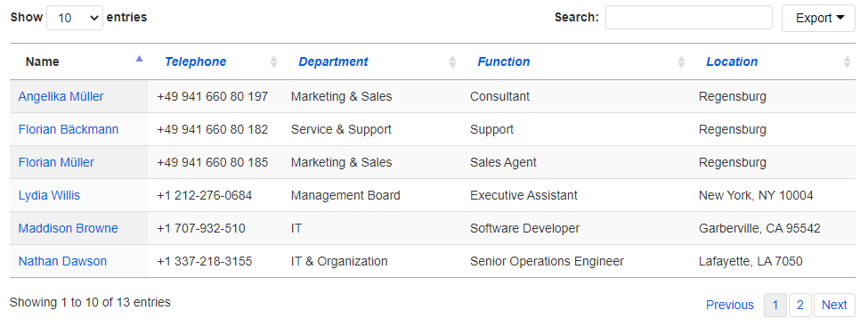Open the entries-per-page dropdown showing 10
This screenshot has height=335, width=868.
(75, 18)
